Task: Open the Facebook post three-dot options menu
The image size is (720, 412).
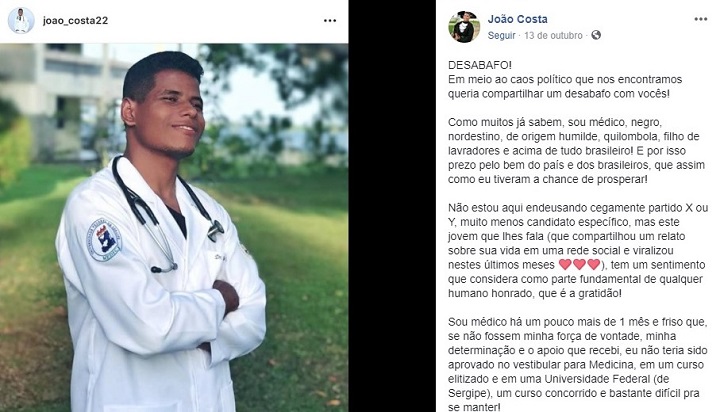Action: (x=700, y=19)
